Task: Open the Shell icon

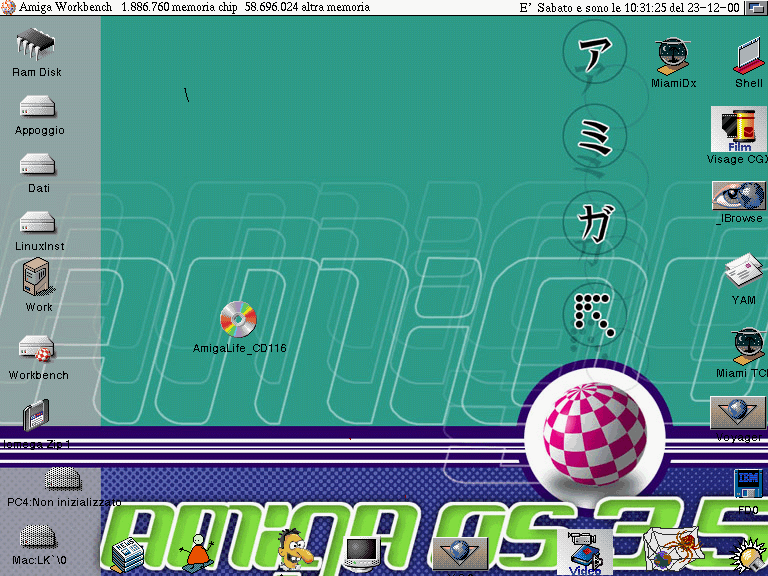Action: pos(749,57)
